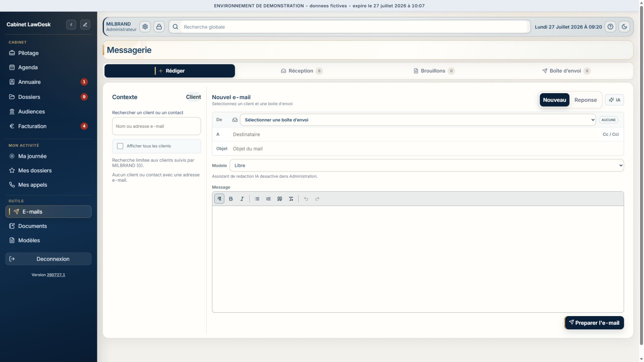Click the pencil edit icon beside Cabinet LawDesk
Image resolution: width=644 pixels, height=362 pixels.
coord(85,24)
